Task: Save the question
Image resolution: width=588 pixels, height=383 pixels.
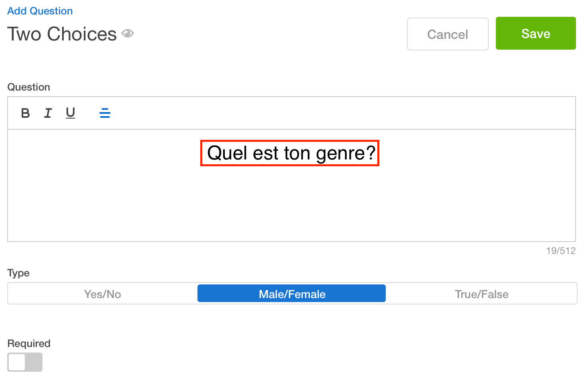Action: pyautogui.click(x=536, y=33)
